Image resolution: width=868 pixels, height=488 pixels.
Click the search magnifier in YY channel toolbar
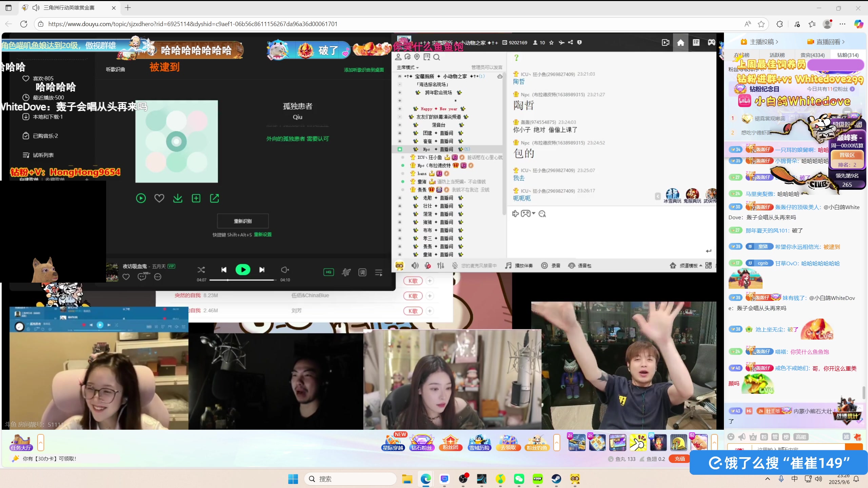tap(437, 57)
